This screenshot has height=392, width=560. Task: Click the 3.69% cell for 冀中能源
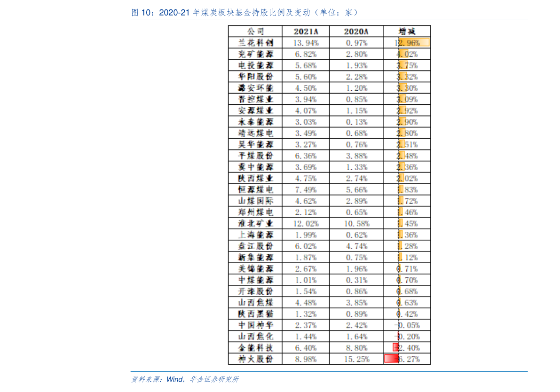point(306,167)
